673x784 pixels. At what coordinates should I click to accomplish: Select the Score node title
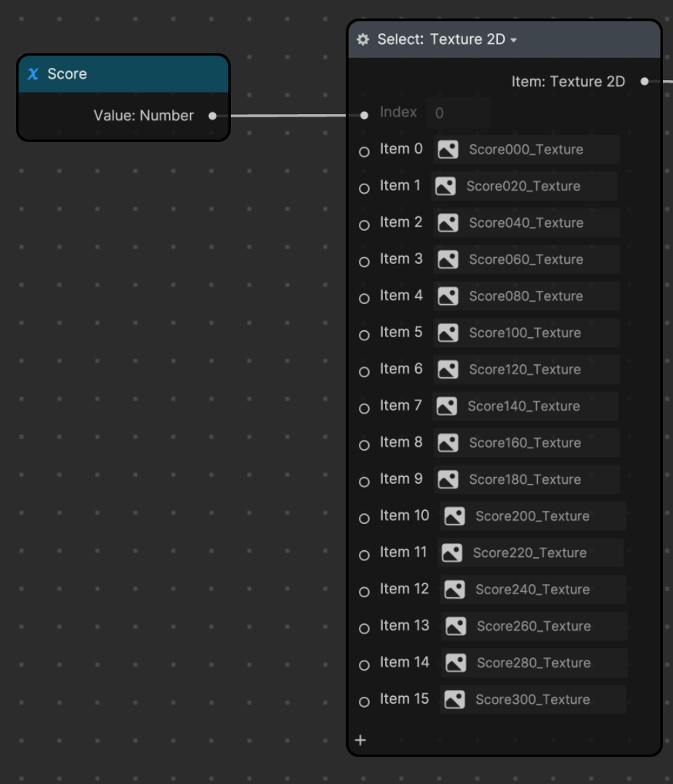pos(67,74)
